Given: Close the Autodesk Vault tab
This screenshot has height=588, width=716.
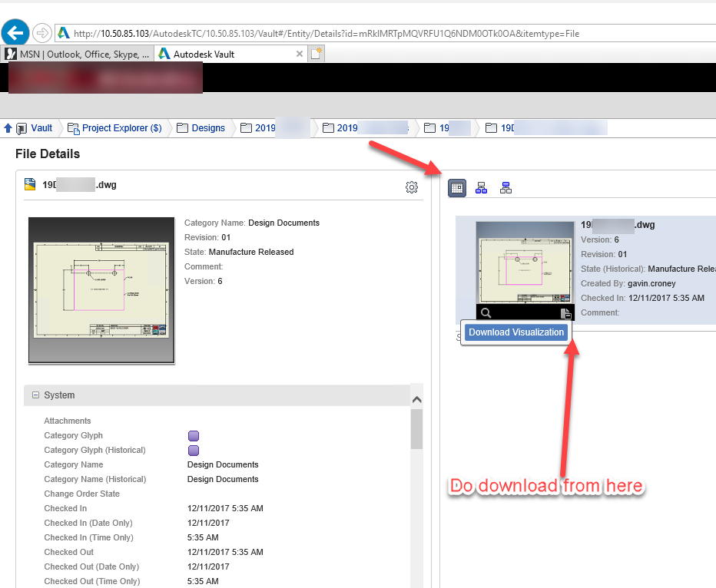Looking at the screenshot, I should [299, 54].
